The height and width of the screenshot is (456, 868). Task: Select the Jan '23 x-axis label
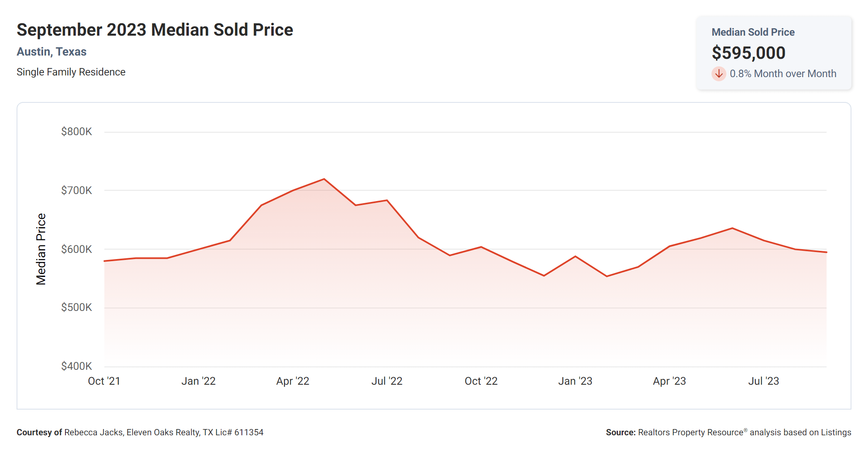575,381
